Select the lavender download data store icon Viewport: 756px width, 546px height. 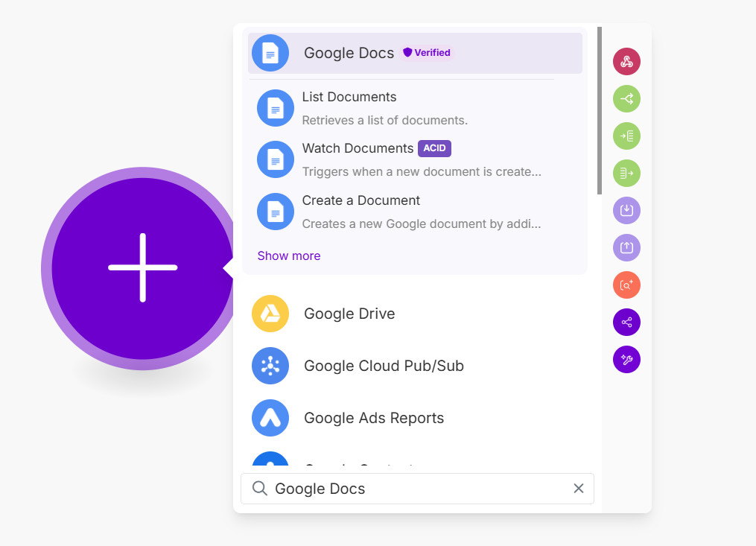coord(627,210)
